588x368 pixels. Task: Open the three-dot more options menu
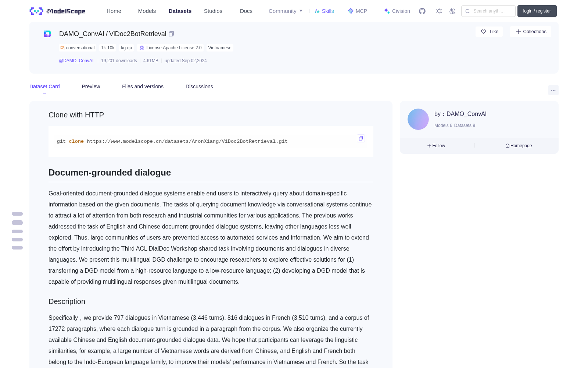pyautogui.click(x=553, y=90)
